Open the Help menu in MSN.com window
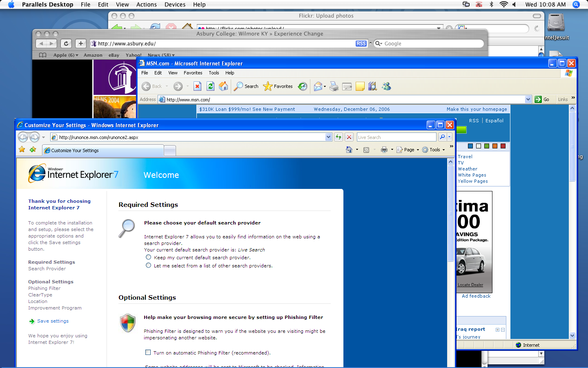 click(230, 73)
